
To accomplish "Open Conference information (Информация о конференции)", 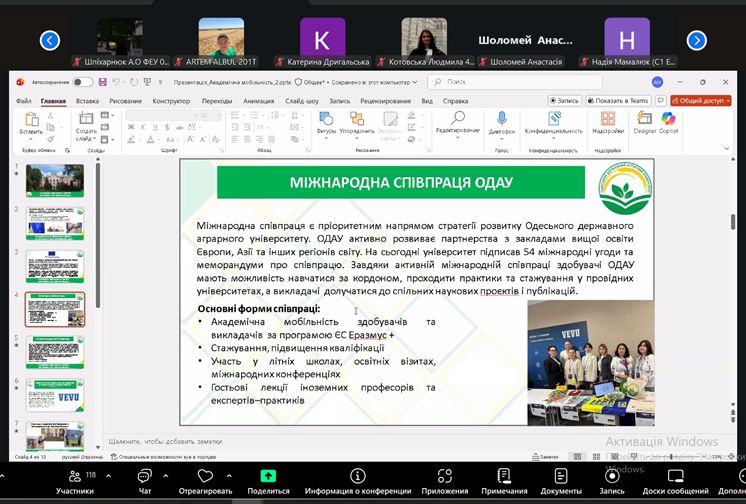I will [358, 476].
